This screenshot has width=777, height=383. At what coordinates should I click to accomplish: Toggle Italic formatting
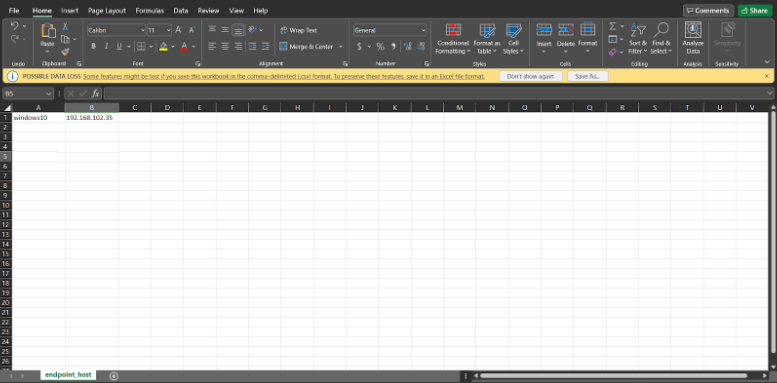tap(106, 47)
